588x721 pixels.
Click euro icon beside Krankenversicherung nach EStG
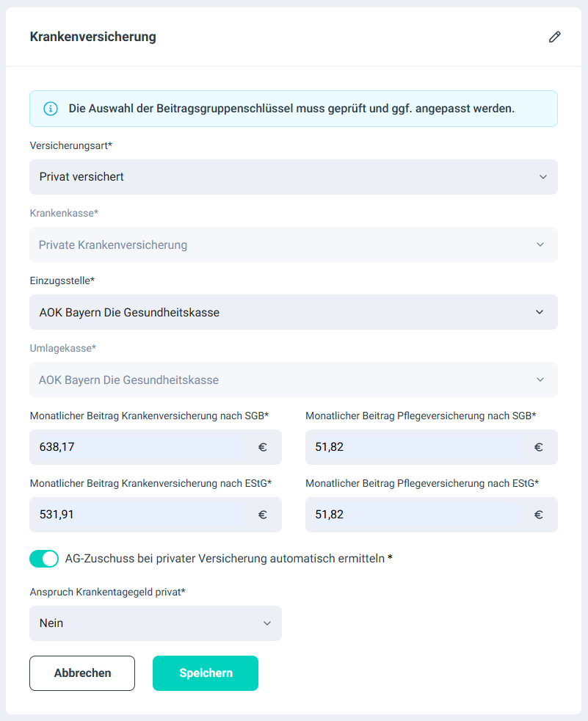point(262,515)
